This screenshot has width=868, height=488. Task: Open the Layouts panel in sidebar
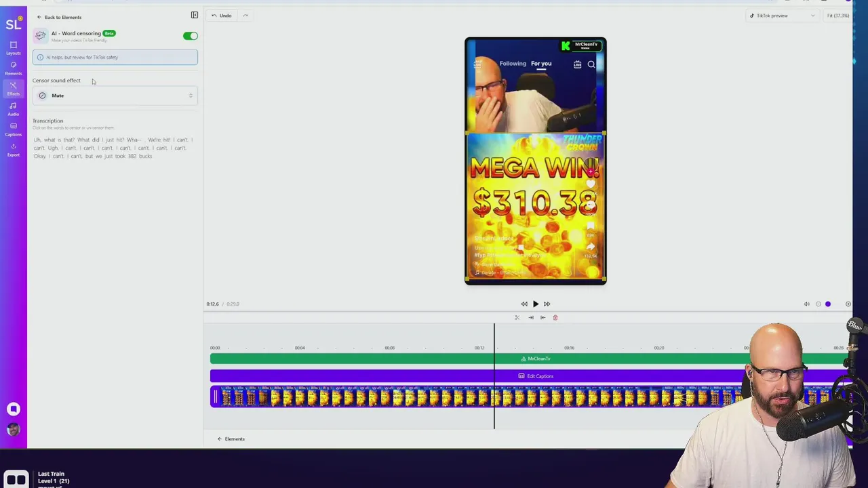coord(13,47)
